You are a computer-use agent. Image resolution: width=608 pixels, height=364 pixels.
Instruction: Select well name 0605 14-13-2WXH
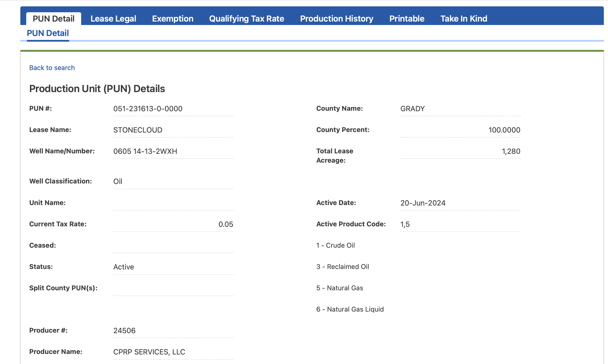pyautogui.click(x=145, y=151)
